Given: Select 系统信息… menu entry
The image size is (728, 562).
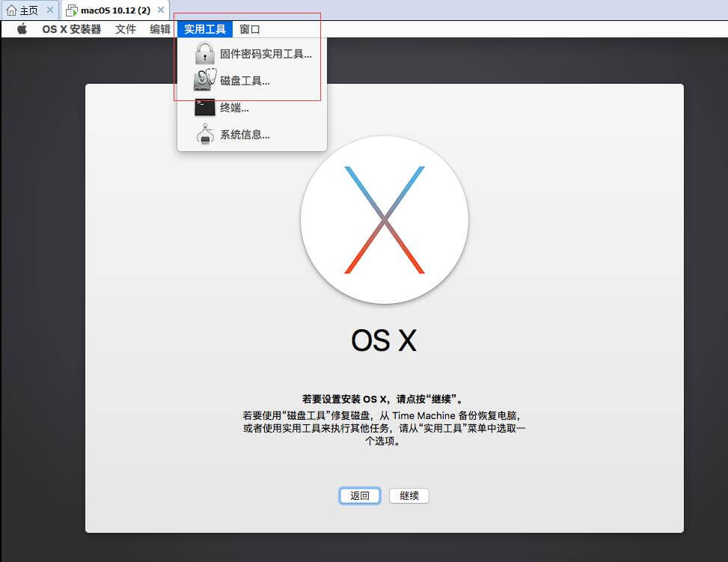Looking at the screenshot, I should tap(252, 134).
